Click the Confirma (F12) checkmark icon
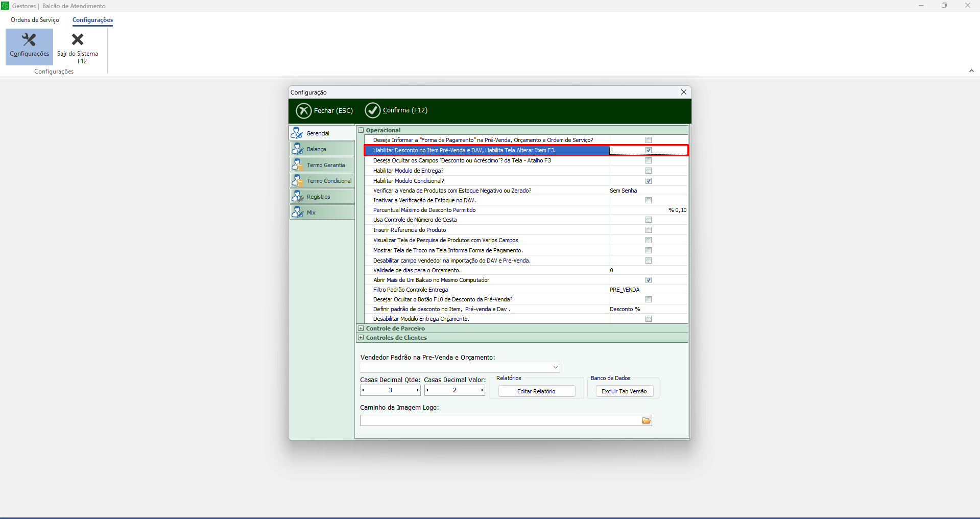Screen dimensions: 980x519 [373, 110]
